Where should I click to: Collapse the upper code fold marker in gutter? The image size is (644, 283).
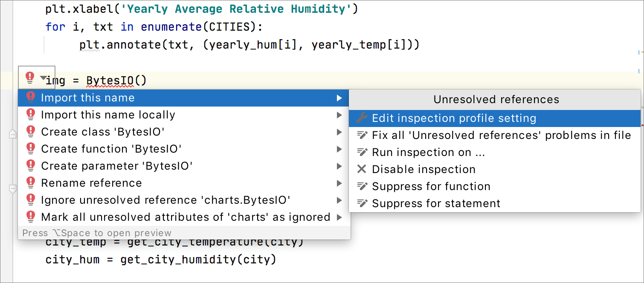(x=13, y=134)
